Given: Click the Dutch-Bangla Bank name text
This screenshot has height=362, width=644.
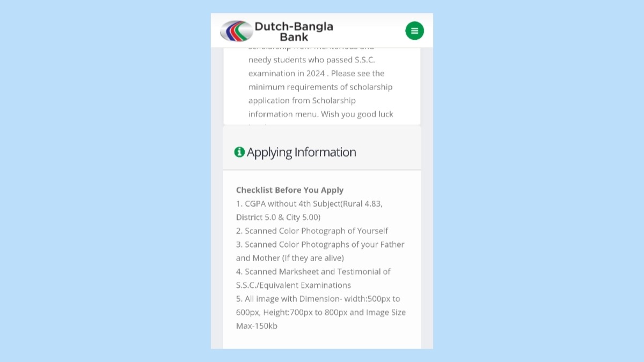Looking at the screenshot, I should pos(294,32).
